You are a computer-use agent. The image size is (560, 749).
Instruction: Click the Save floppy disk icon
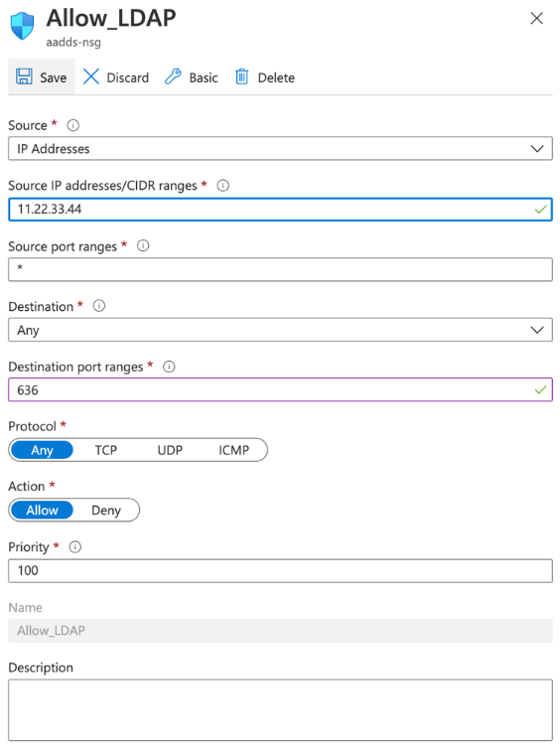point(24,76)
